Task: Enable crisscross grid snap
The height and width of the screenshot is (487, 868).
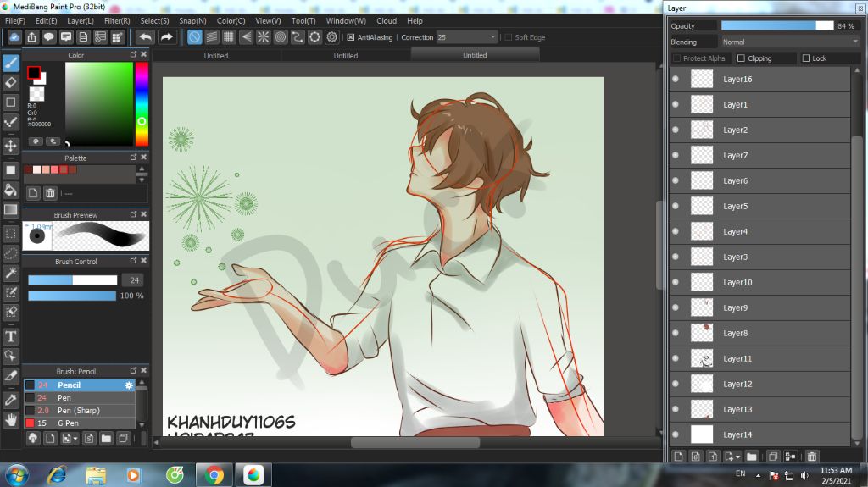Action: pyautogui.click(x=229, y=37)
